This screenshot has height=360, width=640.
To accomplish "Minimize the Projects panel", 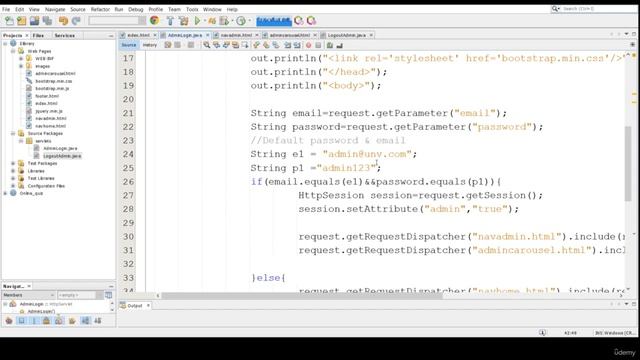I will [111, 36].
